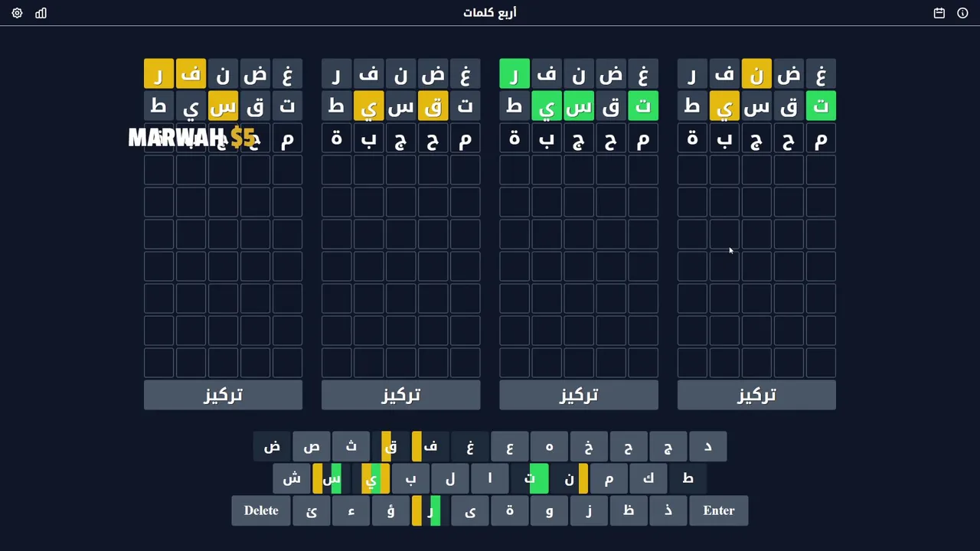
Task: Open the statistics bar chart icon
Action: (x=41, y=13)
